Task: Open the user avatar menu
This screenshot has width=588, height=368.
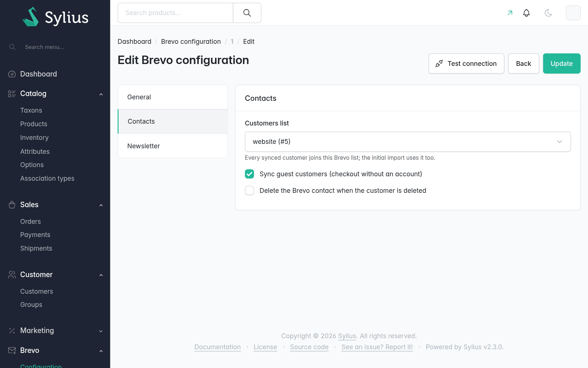Action: (x=573, y=13)
